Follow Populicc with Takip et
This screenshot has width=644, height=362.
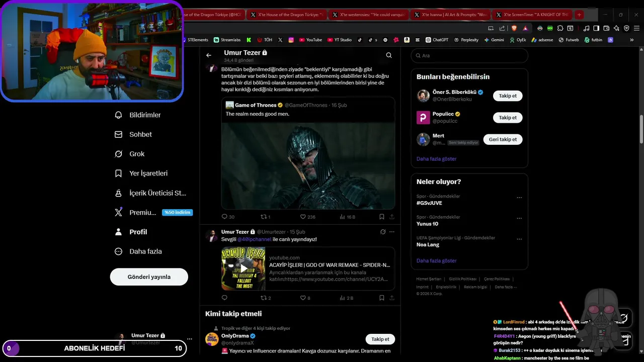(x=508, y=118)
